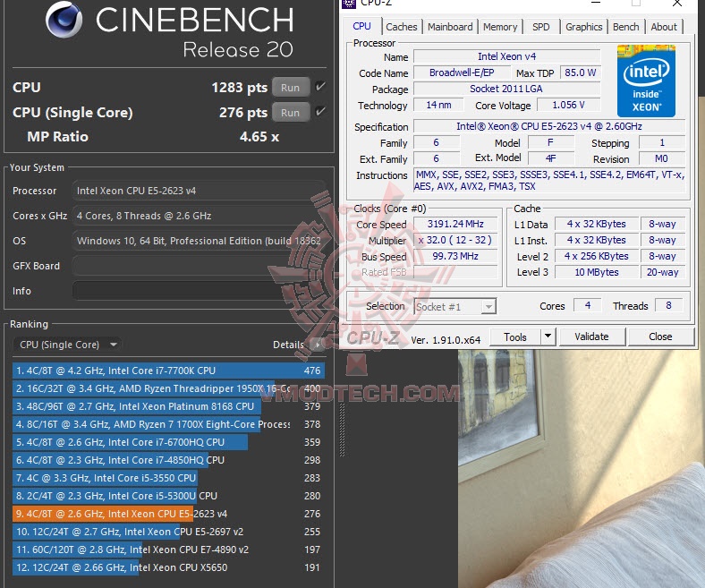The height and width of the screenshot is (588, 705).
Task: Click the Package value Socket 2011 LGA
Action: [x=506, y=89]
